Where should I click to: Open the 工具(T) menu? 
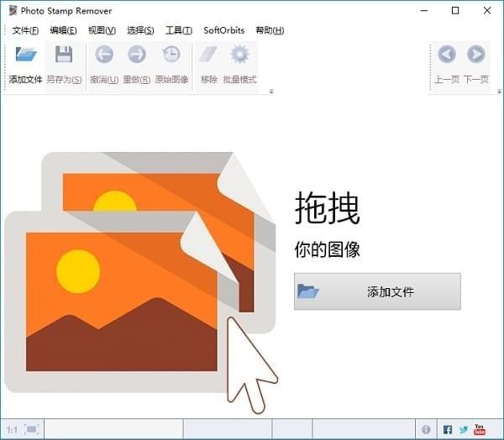click(179, 30)
